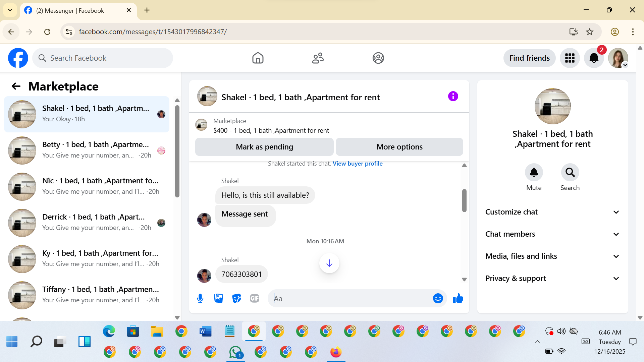Click the Marketplace listing $400 apartment title
This screenshot has width=644, height=362.
coord(271,130)
